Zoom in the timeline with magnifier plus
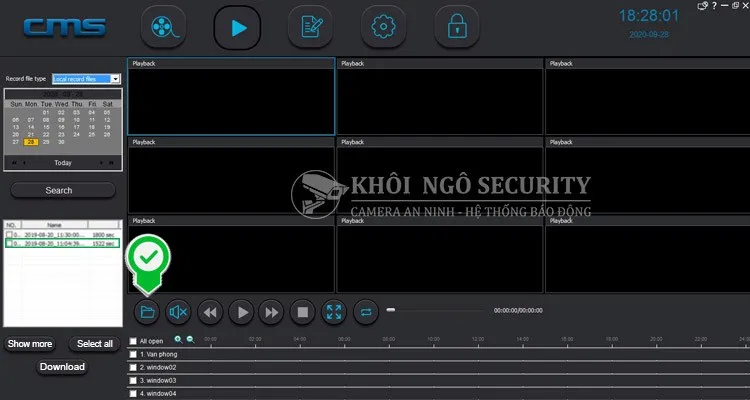Viewport: 750px width, 400px height. pos(178,340)
